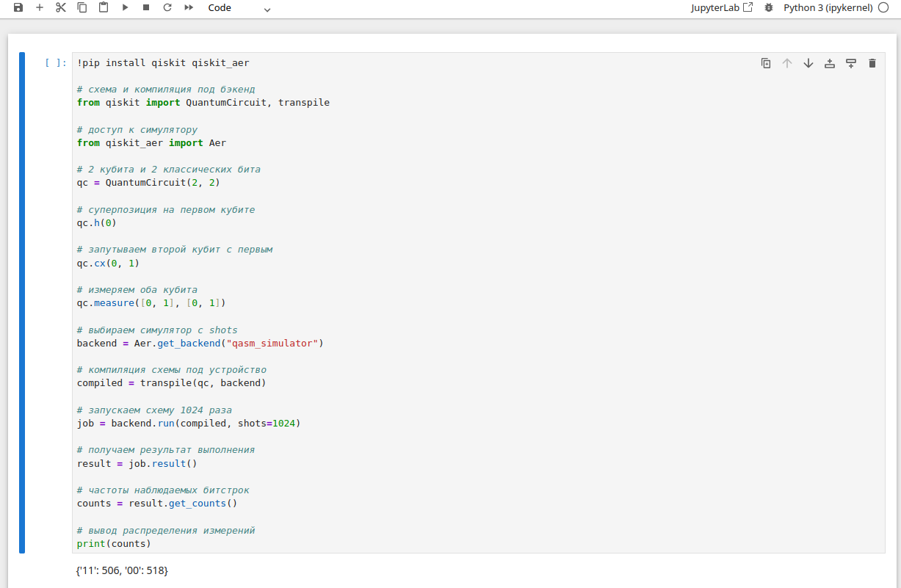Collapse the cell using the blue left bar
The height and width of the screenshot is (588, 901).
pyautogui.click(x=22, y=302)
